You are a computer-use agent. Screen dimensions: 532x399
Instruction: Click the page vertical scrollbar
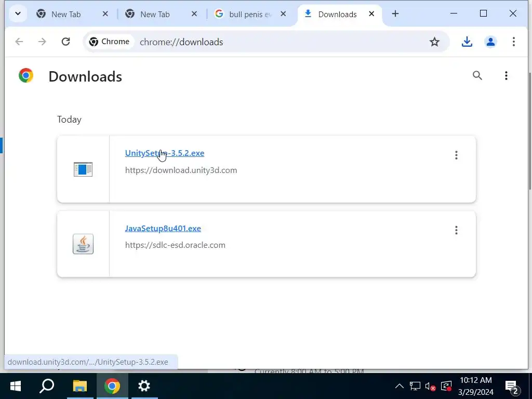coord(530,131)
